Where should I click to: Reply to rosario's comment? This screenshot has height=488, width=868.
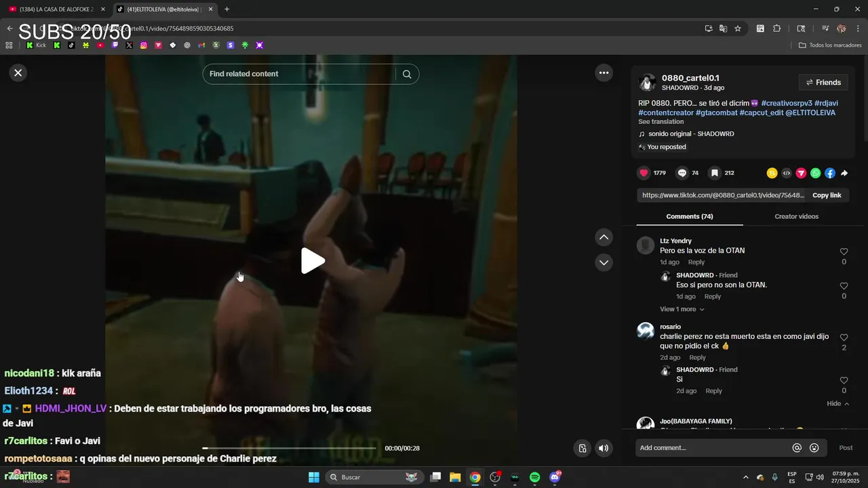pos(697,358)
